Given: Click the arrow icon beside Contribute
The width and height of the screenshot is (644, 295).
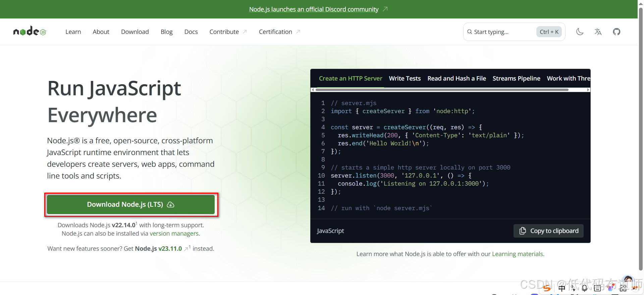Looking at the screenshot, I should [x=245, y=32].
